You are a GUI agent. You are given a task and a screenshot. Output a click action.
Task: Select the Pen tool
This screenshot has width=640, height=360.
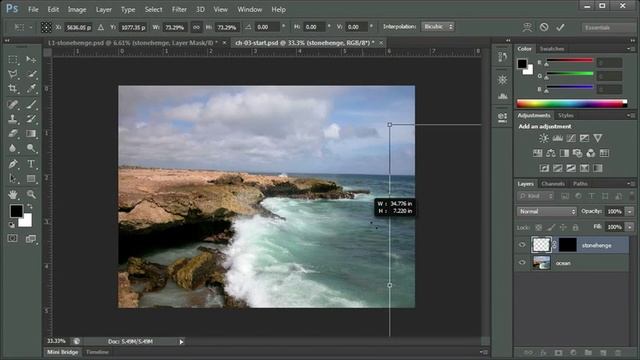[x=13, y=164]
